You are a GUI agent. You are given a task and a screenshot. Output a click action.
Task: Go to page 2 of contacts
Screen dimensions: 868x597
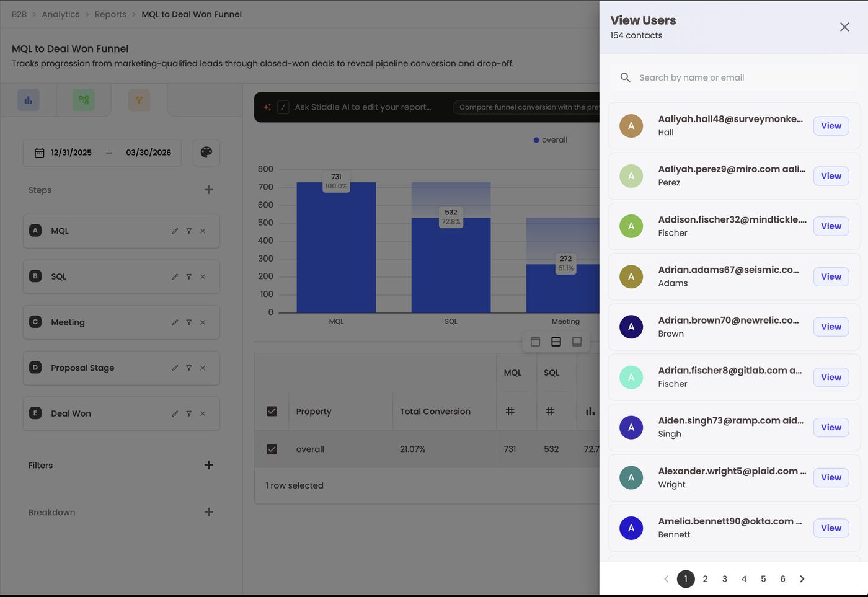pyautogui.click(x=705, y=579)
